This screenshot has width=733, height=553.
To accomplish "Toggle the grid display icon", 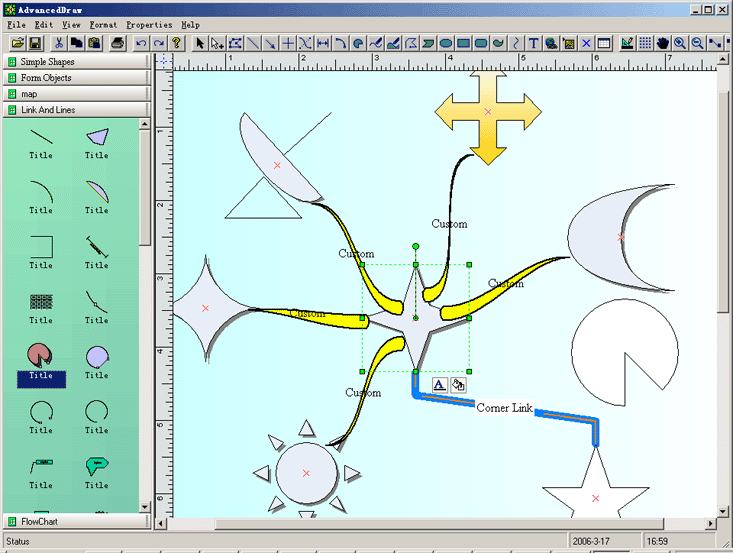I will coord(645,43).
